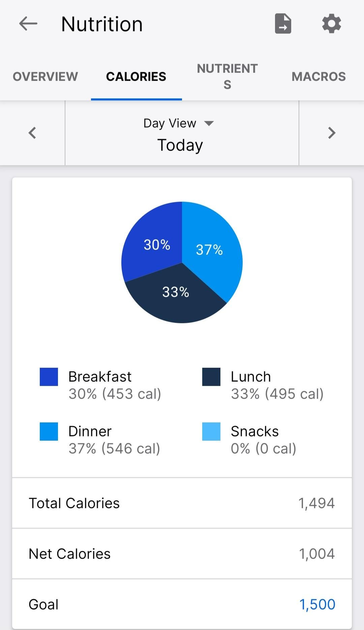Screen dimensions: 364x630
Task: Open the settings gear icon
Action: 332,24
